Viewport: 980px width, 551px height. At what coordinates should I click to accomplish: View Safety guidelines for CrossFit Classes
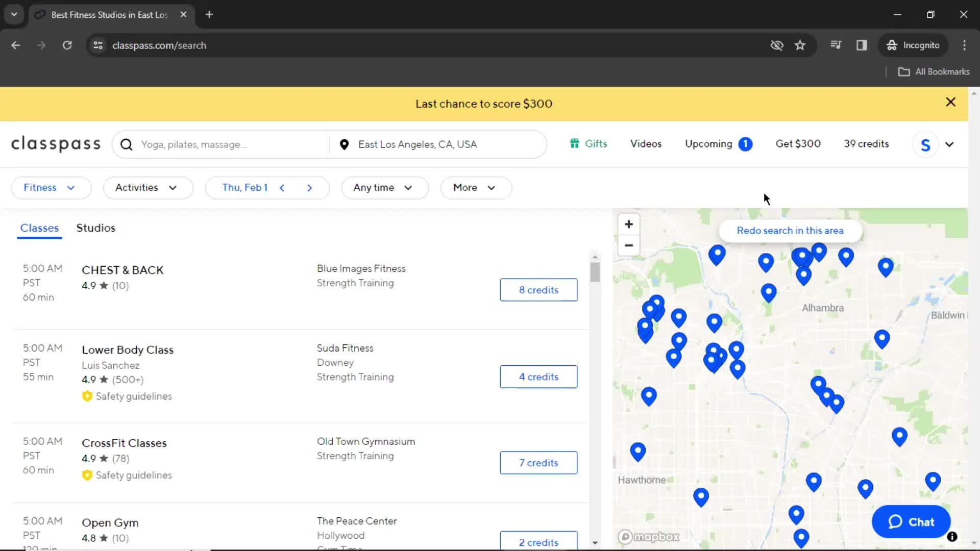pos(127,475)
